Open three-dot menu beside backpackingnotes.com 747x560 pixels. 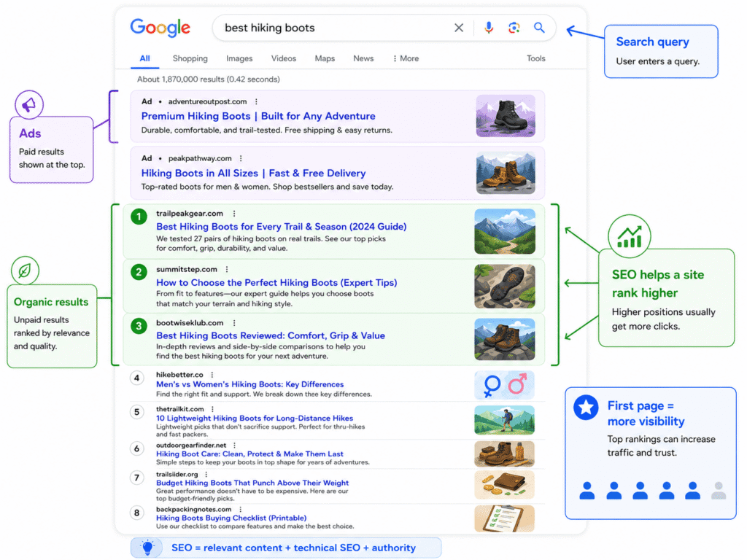[x=240, y=509]
